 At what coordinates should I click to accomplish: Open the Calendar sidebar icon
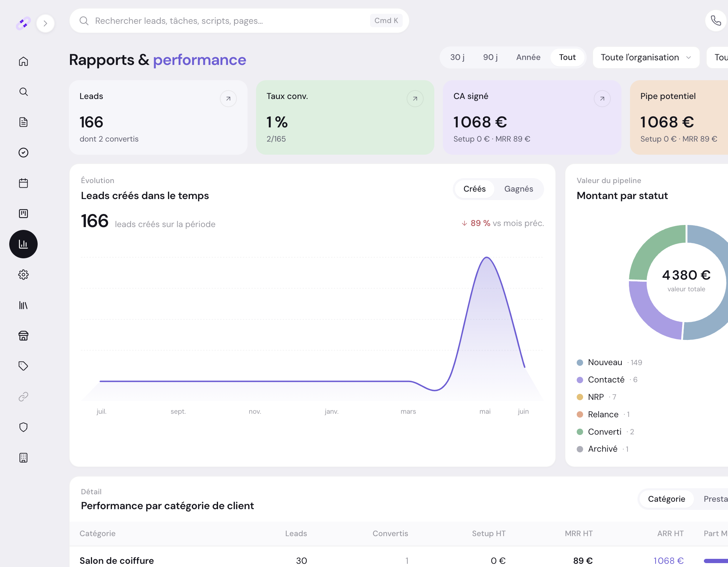(x=23, y=183)
